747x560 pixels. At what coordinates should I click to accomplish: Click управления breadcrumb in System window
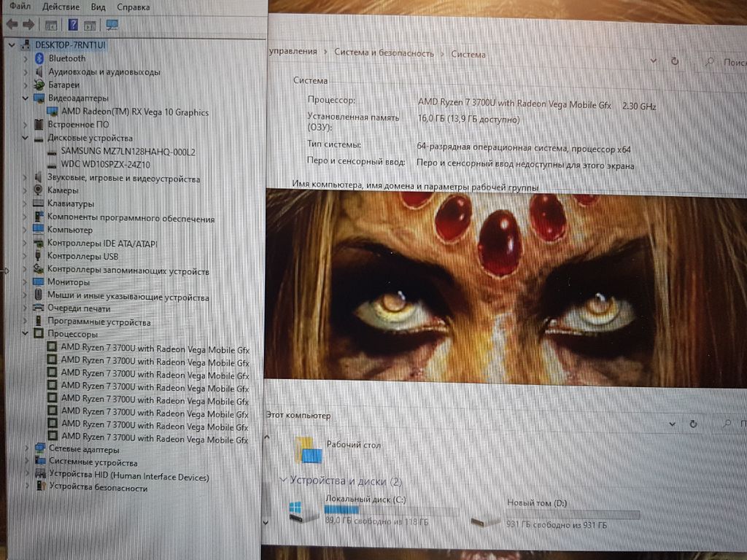point(293,51)
